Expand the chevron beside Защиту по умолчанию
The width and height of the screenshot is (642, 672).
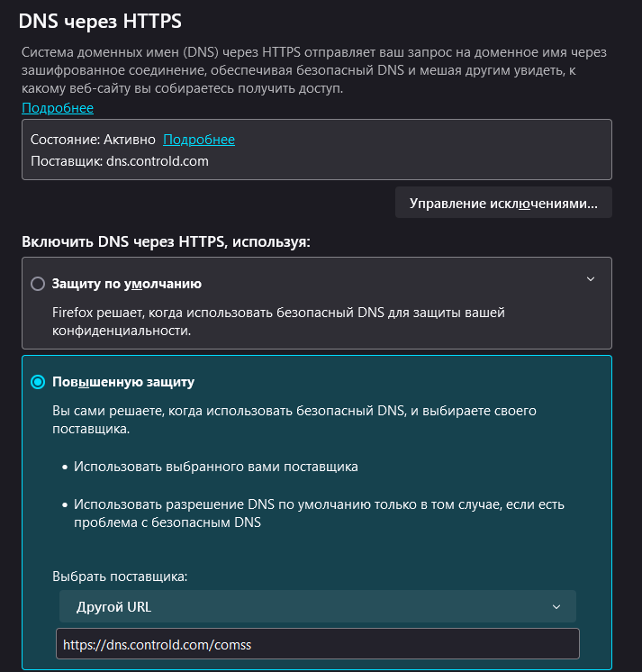point(590,279)
